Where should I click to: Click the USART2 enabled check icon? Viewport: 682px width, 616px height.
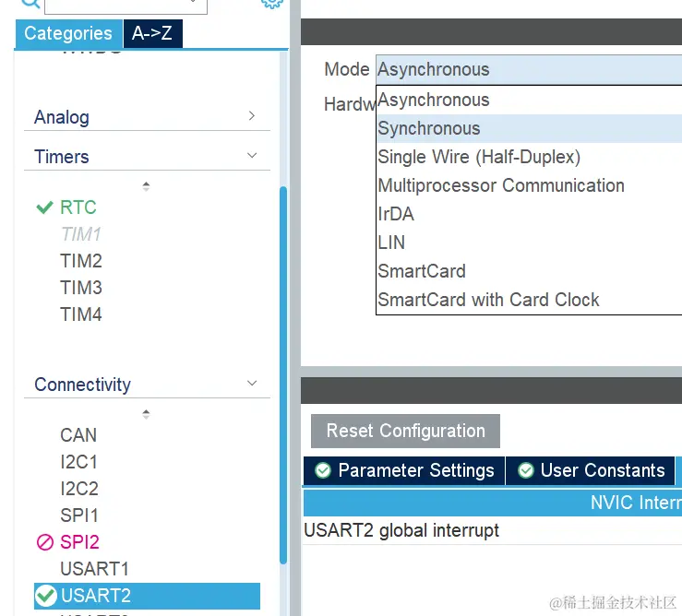coord(46,596)
